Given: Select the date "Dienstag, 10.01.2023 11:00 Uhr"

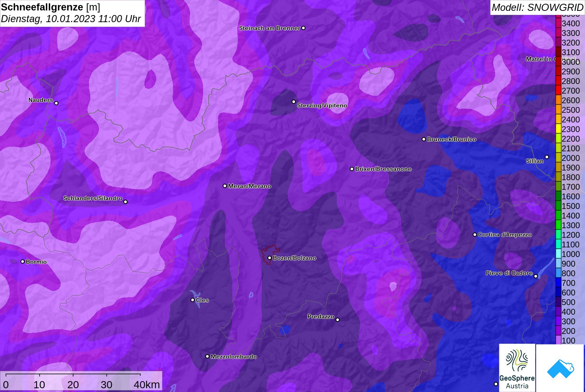Looking at the screenshot, I should (71, 19).
